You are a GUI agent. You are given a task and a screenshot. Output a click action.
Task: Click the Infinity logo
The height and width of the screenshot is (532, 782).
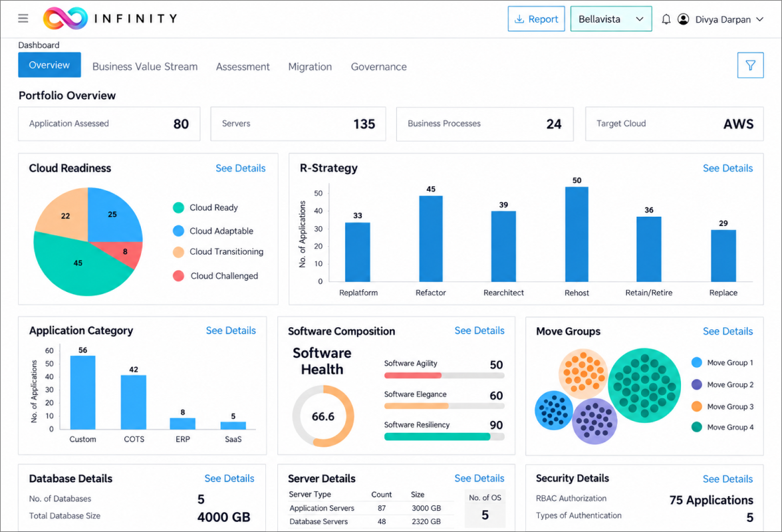click(x=110, y=19)
